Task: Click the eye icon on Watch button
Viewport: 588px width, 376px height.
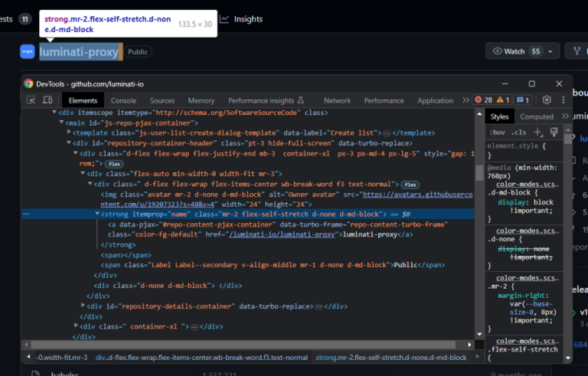Action: coord(498,51)
